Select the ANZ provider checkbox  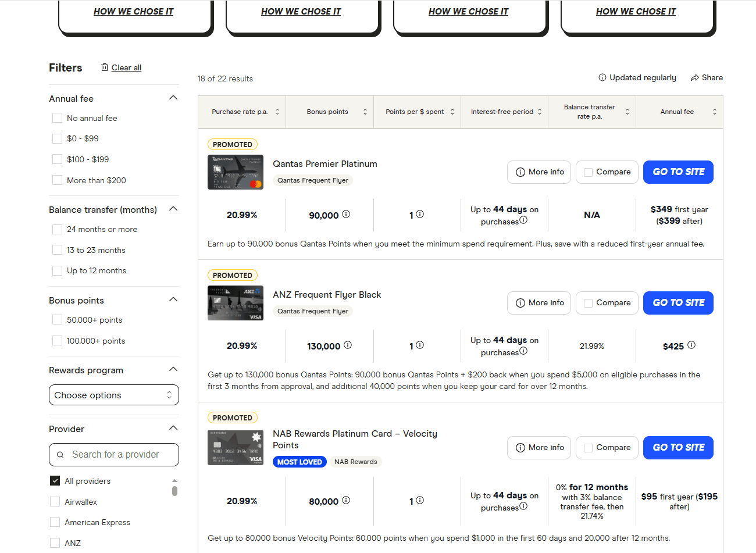click(55, 543)
